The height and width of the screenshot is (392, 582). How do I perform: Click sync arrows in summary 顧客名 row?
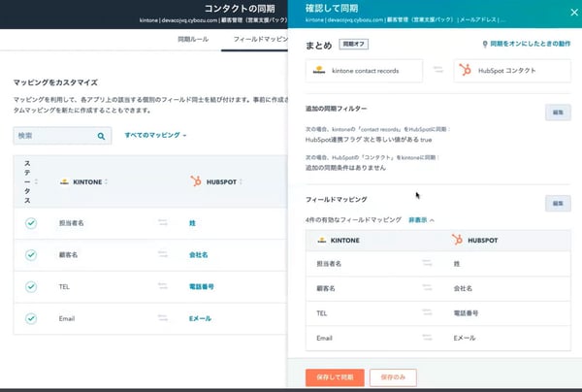click(x=427, y=287)
